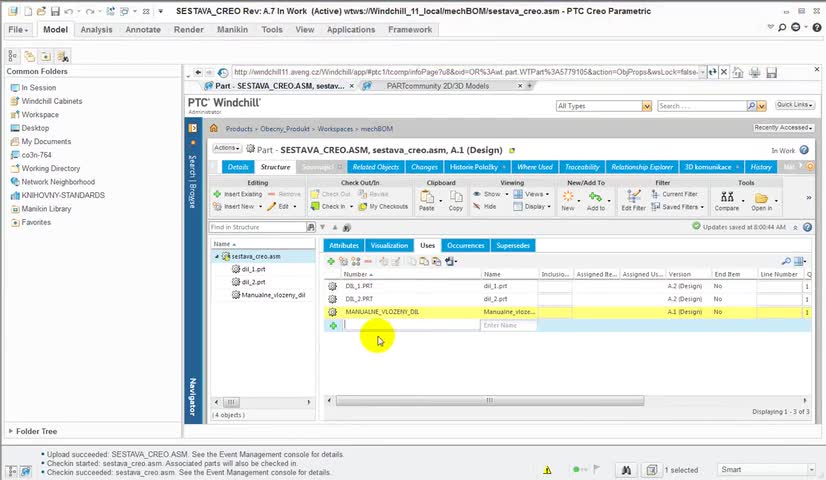Open the Details tab of the part
The height and width of the screenshot is (480, 826).
pos(238,167)
